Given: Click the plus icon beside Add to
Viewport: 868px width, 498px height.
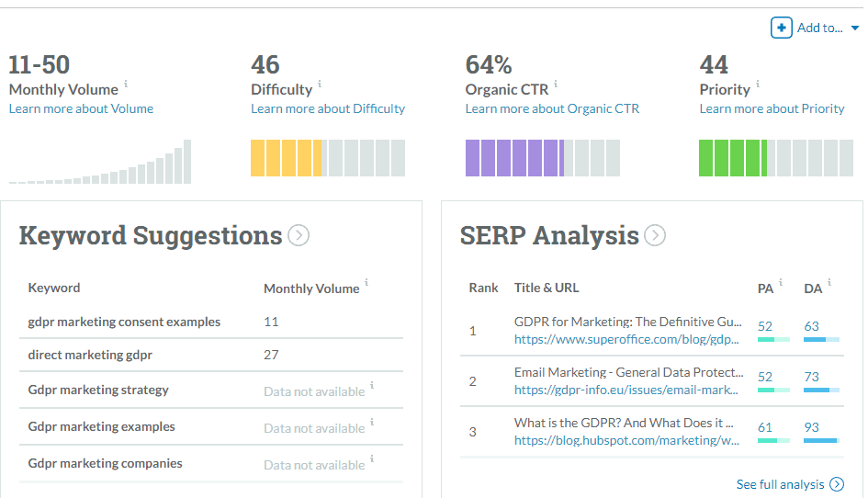Looking at the screenshot, I should click(781, 28).
